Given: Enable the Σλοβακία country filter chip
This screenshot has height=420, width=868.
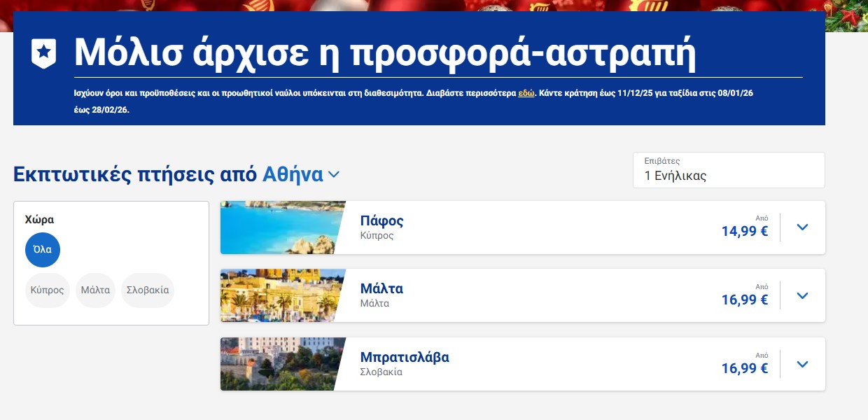Looking at the screenshot, I should point(147,290).
